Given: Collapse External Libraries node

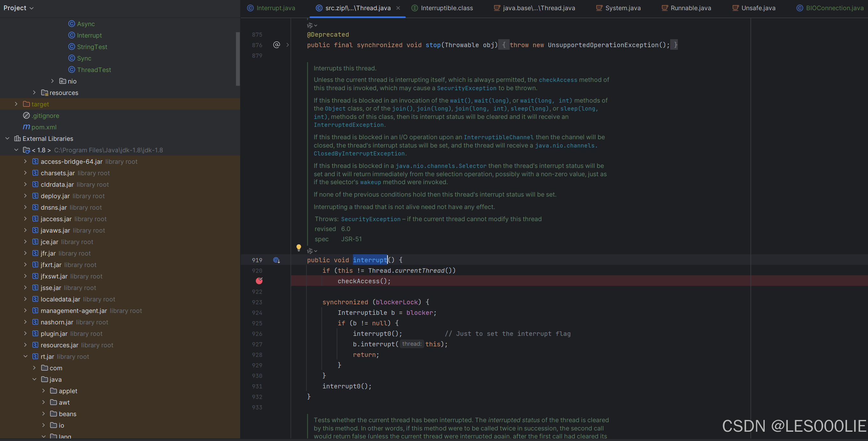Looking at the screenshot, I should pos(7,139).
